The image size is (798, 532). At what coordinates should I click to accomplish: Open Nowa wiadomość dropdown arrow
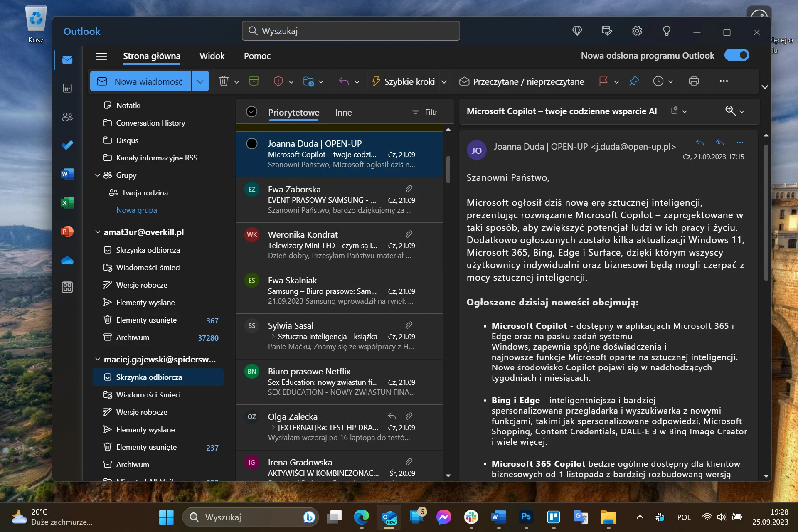[x=200, y=81]
